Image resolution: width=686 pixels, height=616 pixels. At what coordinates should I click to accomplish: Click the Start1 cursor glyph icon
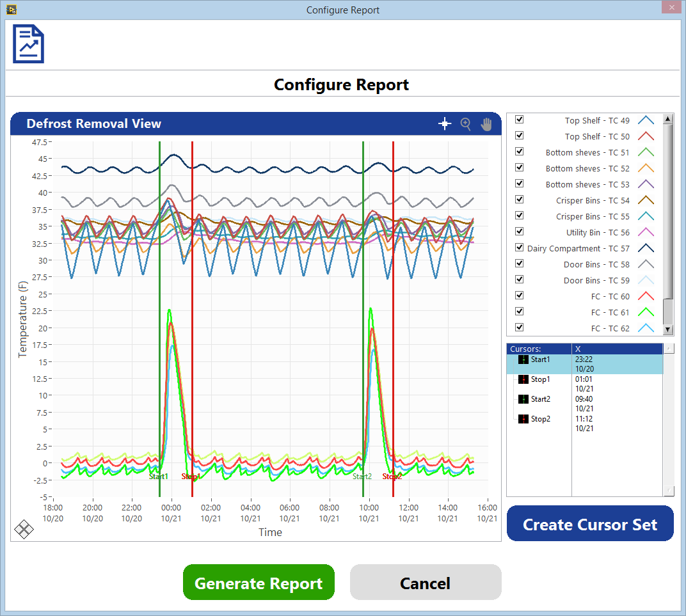(523, 359)
